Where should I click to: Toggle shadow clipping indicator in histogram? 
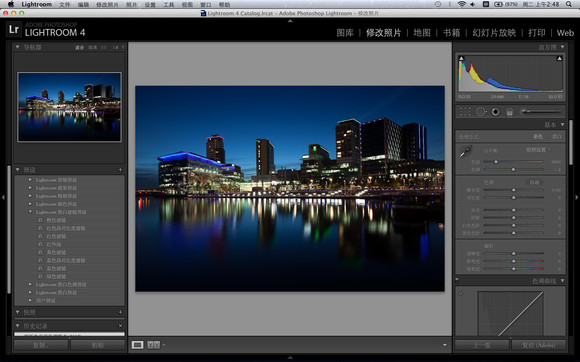pos(461,58)
